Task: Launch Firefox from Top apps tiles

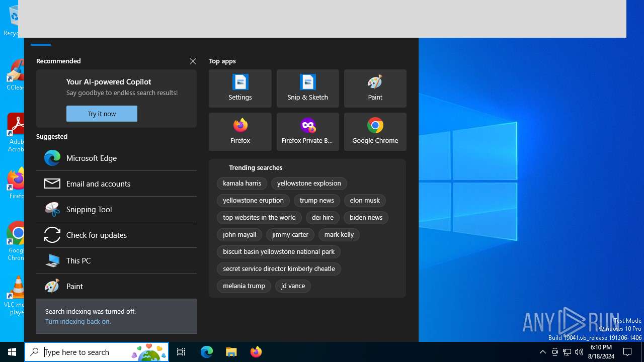Action: pyautogui.click(x=240, y=132)
